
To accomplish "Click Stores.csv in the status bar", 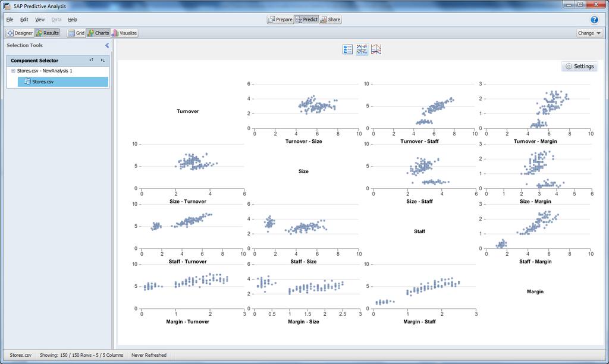I will pyautogui.click(x=21, y=355).
